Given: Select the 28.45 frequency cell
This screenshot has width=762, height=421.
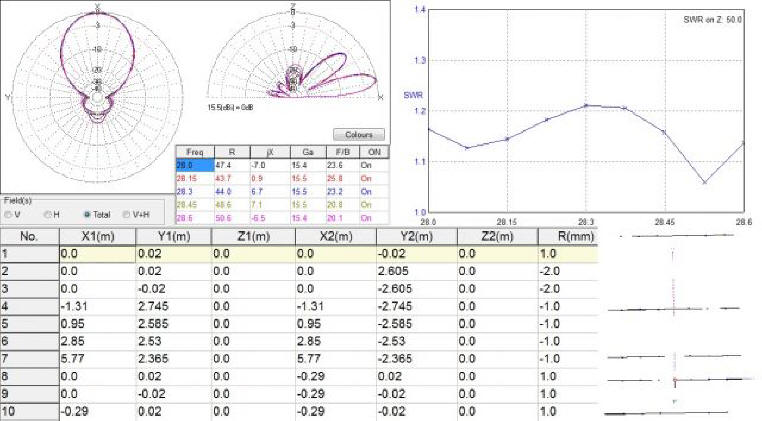Looking at the screenshot, I should 195,205.
